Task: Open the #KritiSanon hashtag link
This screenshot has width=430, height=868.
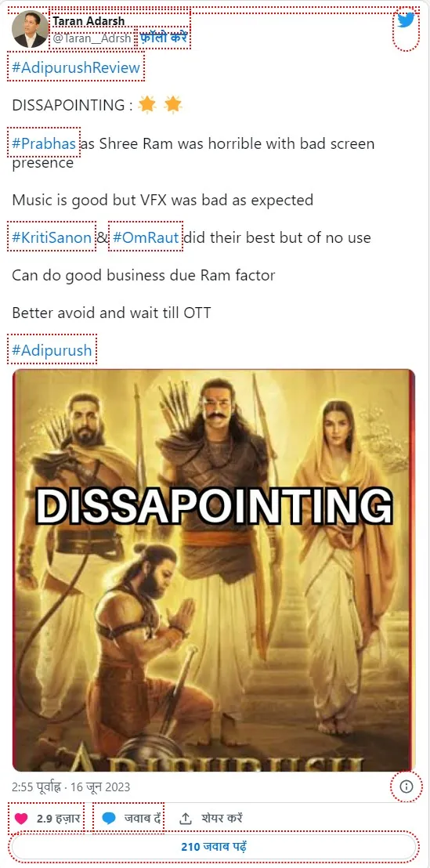Action: point(52,238)
